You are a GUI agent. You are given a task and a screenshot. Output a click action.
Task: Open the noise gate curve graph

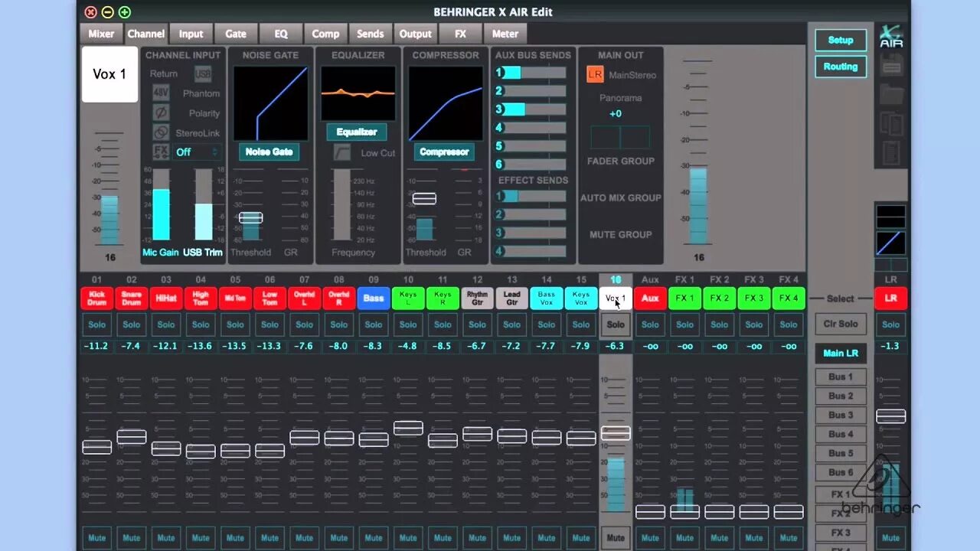coord(270,103)
